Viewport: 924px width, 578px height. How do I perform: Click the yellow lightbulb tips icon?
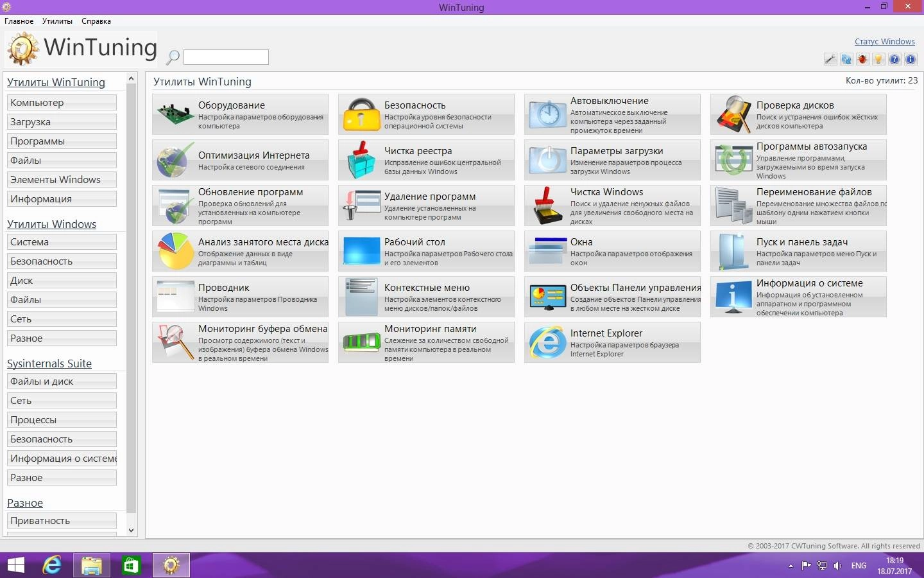tap(878, 59)
